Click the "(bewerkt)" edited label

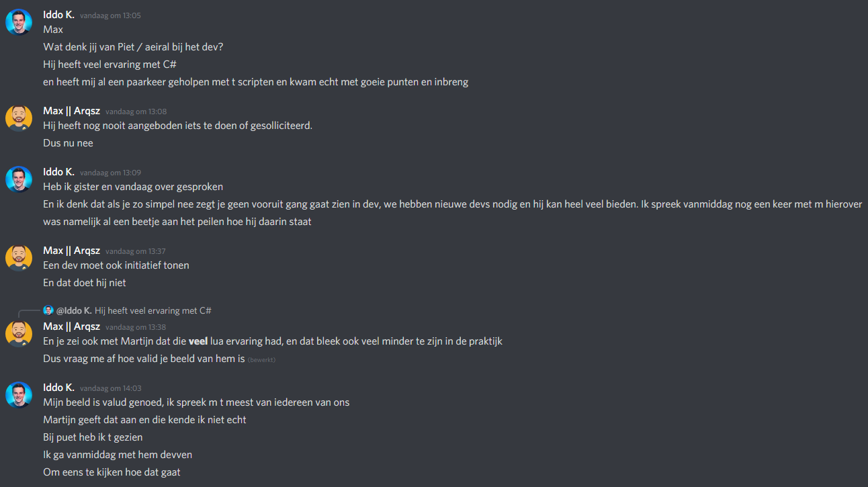coord(262,359)
